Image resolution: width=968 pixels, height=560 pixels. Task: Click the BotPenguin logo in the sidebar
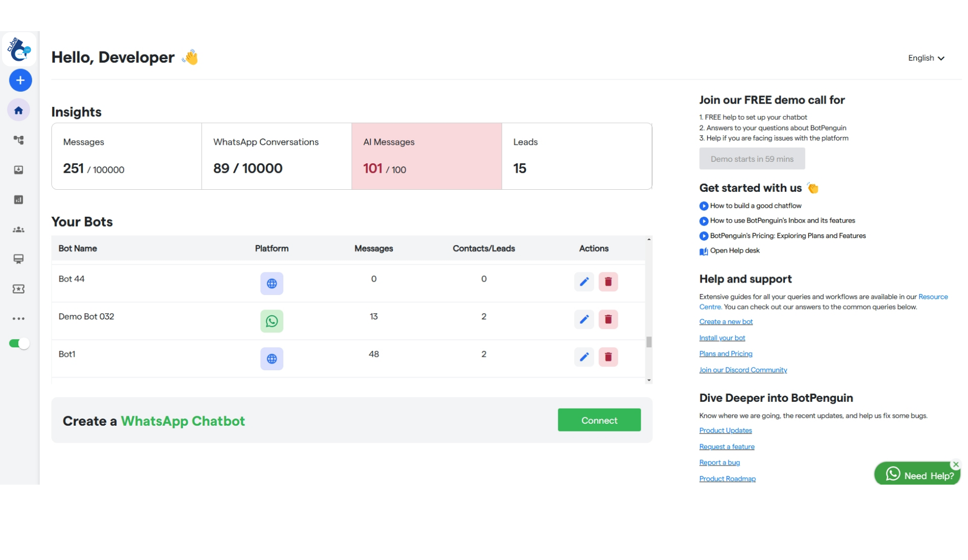tap(19, 49)
